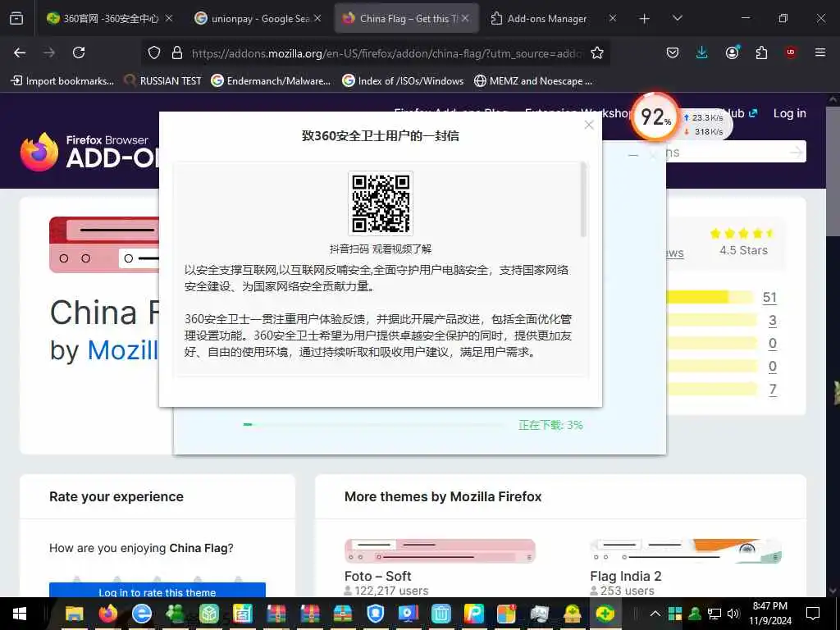This screenshot has height=630, width=840.
Task: Click the QR code in the letter
Action: click(381, 203)
